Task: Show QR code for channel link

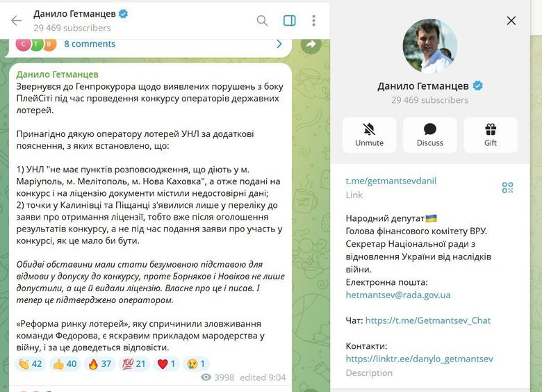Action: tap(507, 188)
